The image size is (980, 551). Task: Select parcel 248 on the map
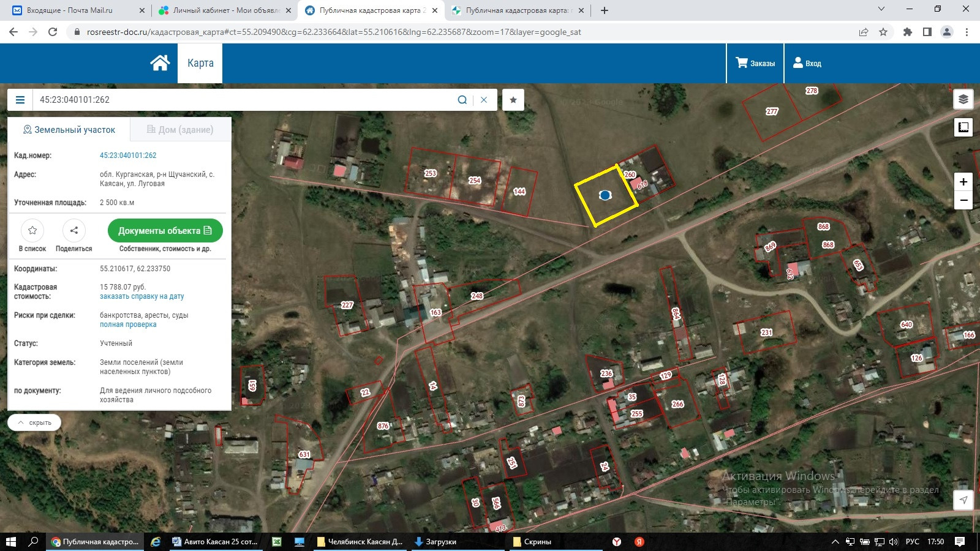tap(477, 296)
